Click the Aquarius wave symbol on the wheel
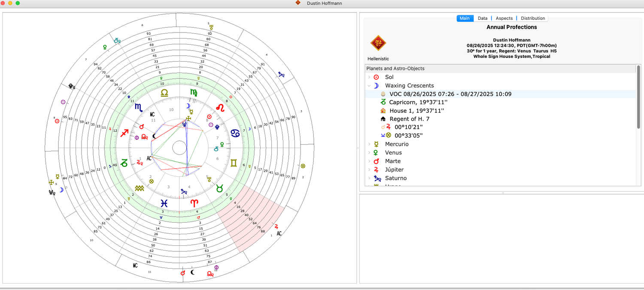Viewport: 644px width, 290px height. [x=139, y=188]
